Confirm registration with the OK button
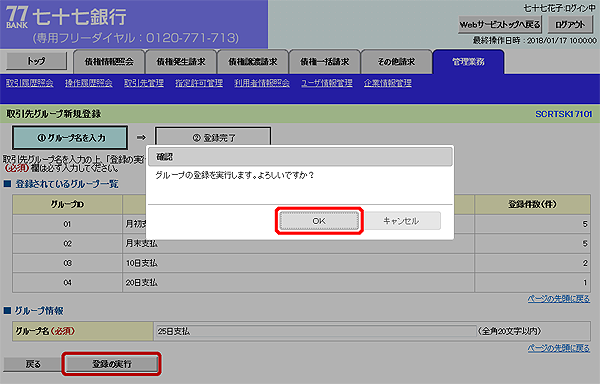 [319, 221]
